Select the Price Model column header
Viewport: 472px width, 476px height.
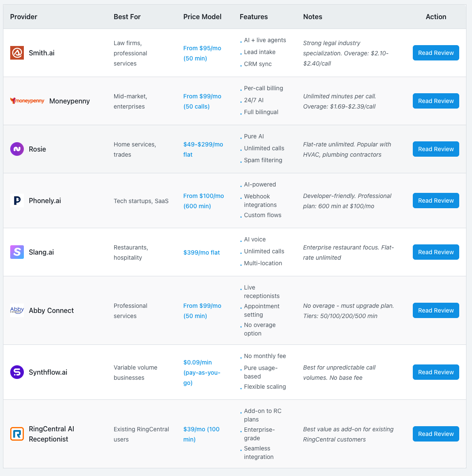pos(202,17)
